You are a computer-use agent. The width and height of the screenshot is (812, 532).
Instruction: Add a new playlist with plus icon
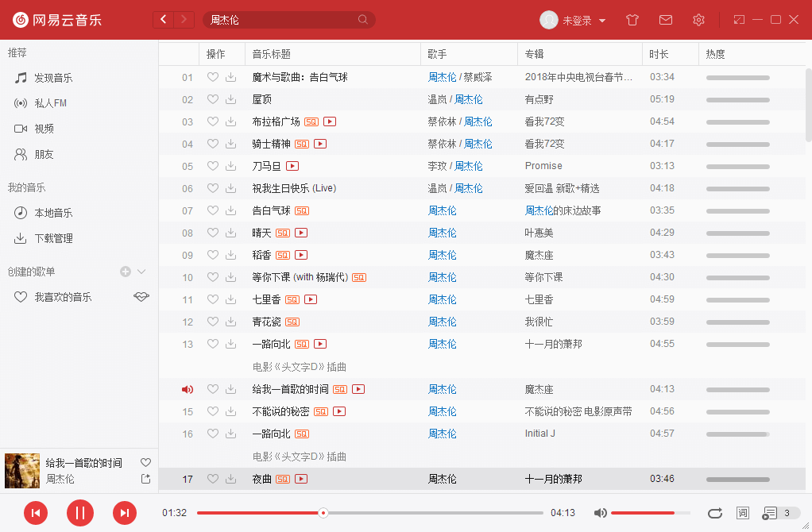click(x=126, y=272)
